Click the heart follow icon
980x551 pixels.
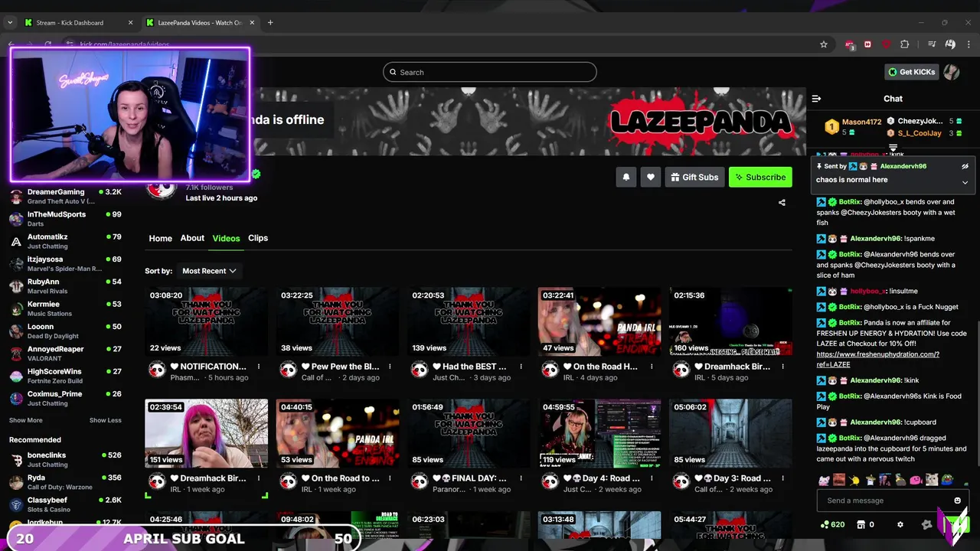click(651, 177)
